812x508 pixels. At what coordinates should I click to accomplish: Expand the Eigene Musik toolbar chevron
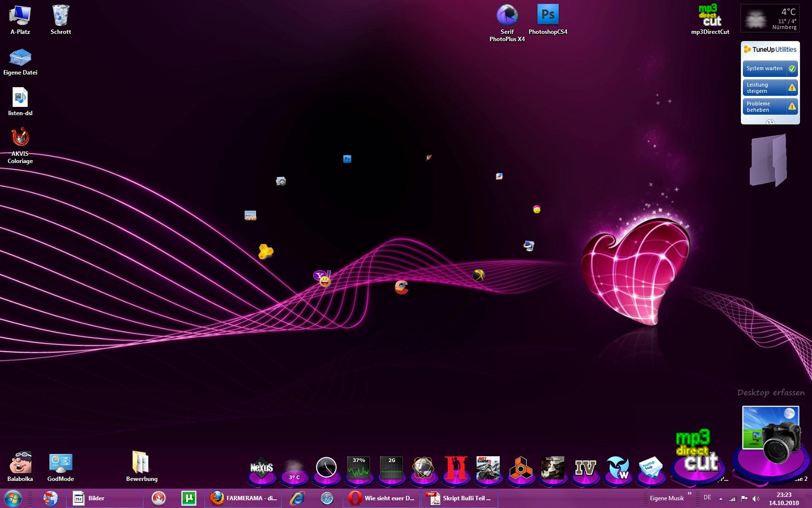pos(690,493)
